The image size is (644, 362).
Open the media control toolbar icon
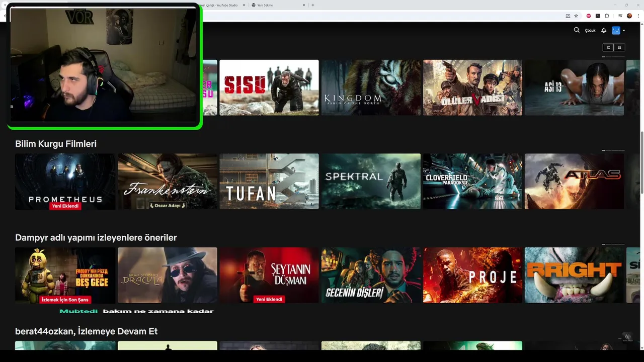click(620, 16)
